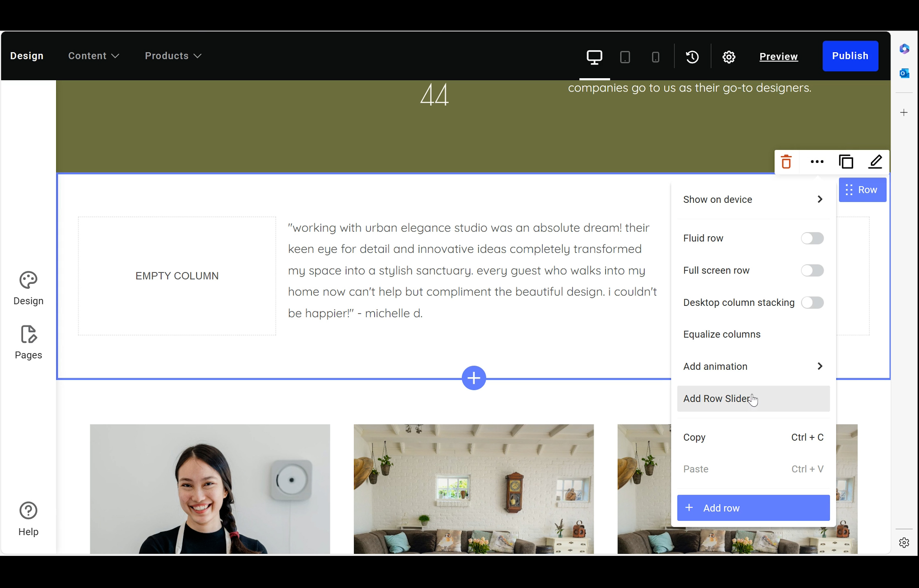
Task: Click the red delete row trash icon
Action: click(x=786, y=162)
